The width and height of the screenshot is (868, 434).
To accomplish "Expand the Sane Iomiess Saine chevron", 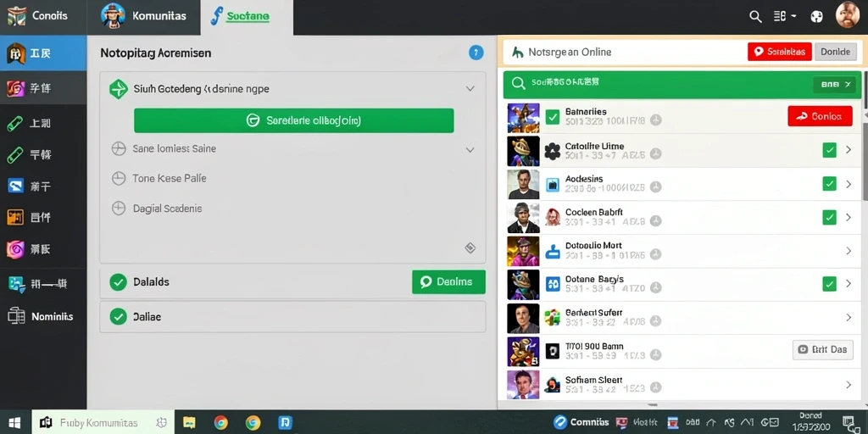I will coord(470,149).
